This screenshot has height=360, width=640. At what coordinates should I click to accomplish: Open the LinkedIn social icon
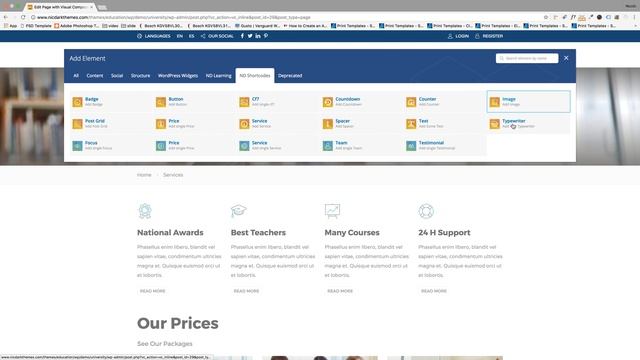(258, 36)
